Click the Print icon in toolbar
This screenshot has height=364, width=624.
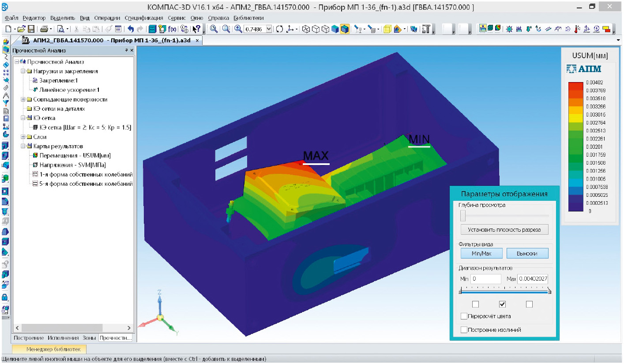[44, 29]
